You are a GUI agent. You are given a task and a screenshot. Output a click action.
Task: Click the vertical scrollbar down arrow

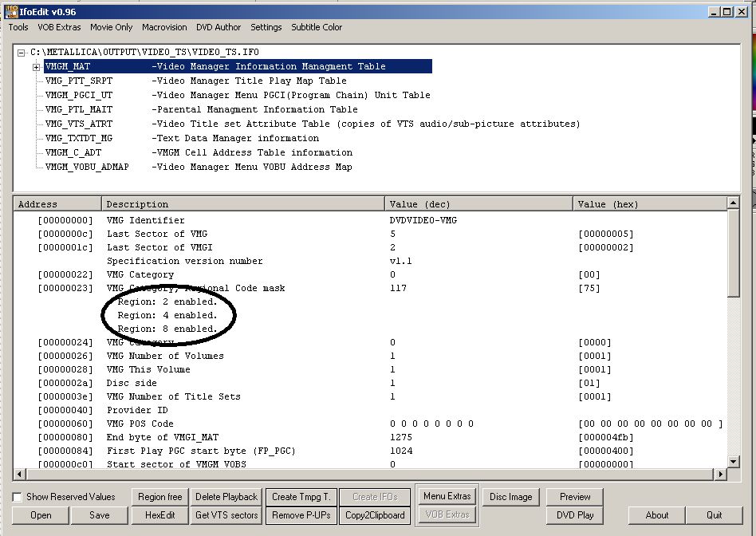[733, 462]
